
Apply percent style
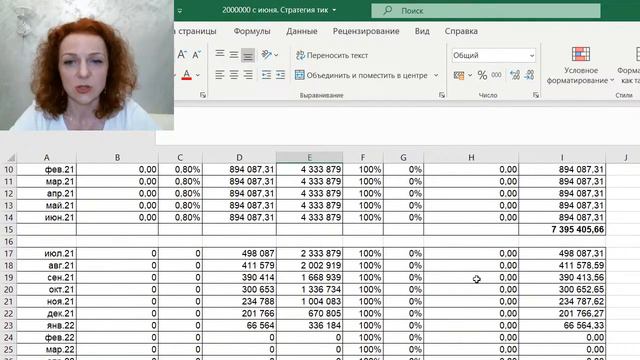482,75
